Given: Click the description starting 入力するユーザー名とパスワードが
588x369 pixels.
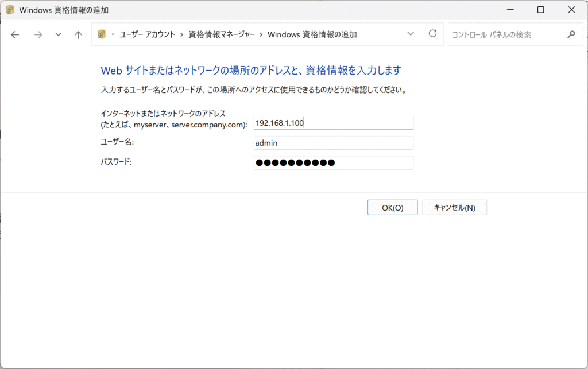Looking at the screenshot, I should pos(254,90).
